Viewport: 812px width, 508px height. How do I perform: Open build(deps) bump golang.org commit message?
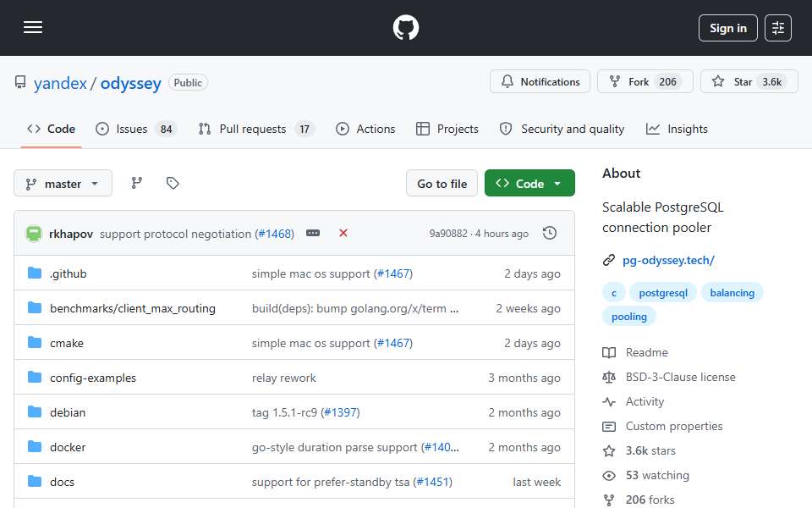(354, 308)
